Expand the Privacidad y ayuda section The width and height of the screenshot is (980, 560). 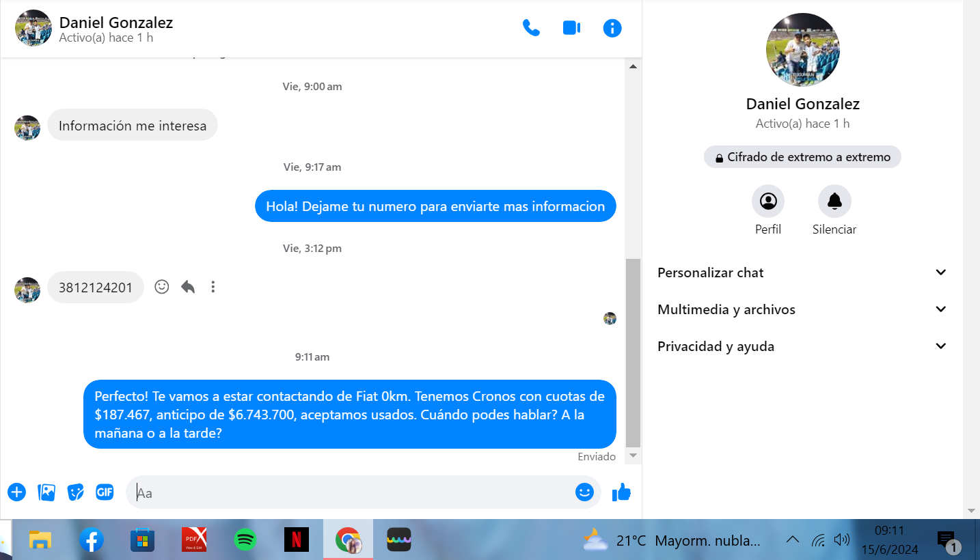click(802, 346)
